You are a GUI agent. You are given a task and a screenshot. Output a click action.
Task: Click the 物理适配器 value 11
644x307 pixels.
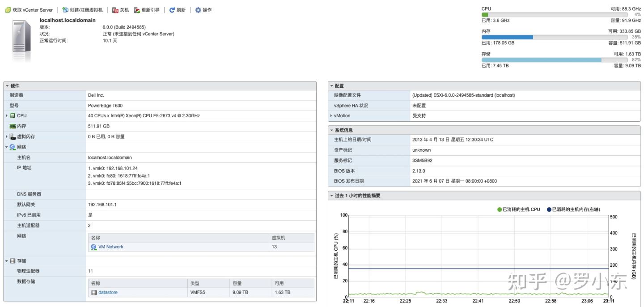pos(90,271)
